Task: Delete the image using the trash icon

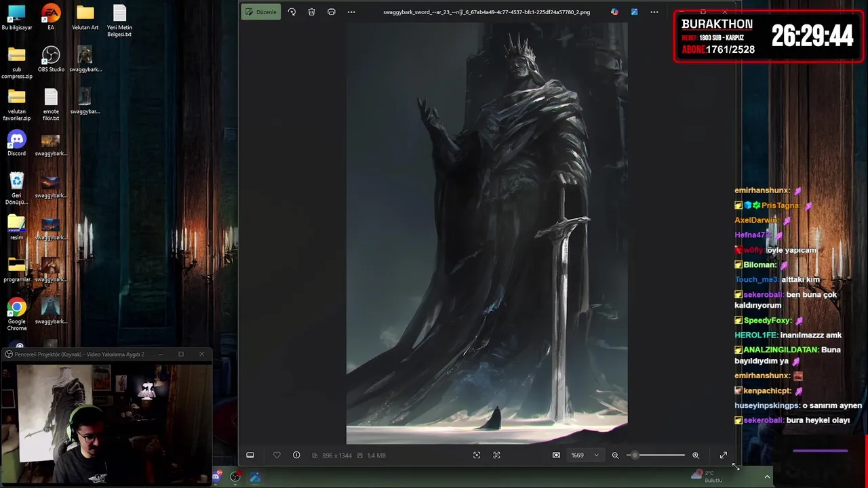Action: pyautogui.click(x=311, y=12)
